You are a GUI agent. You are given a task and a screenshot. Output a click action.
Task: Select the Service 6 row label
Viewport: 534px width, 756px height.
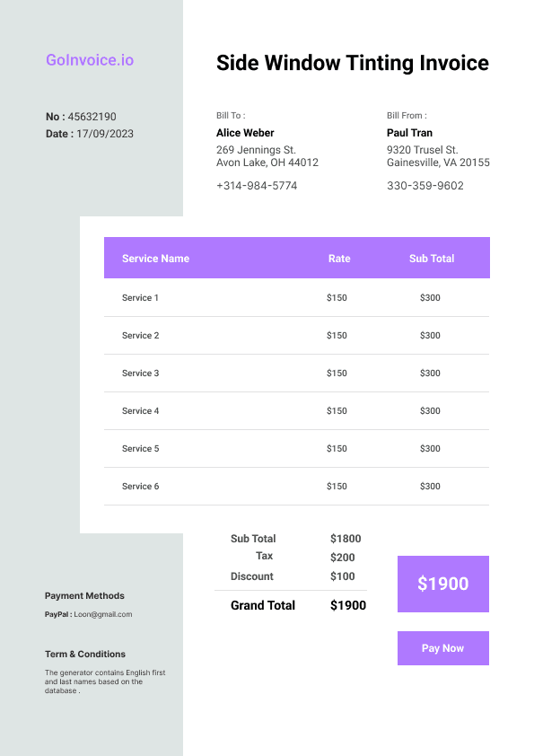(140, 486)
